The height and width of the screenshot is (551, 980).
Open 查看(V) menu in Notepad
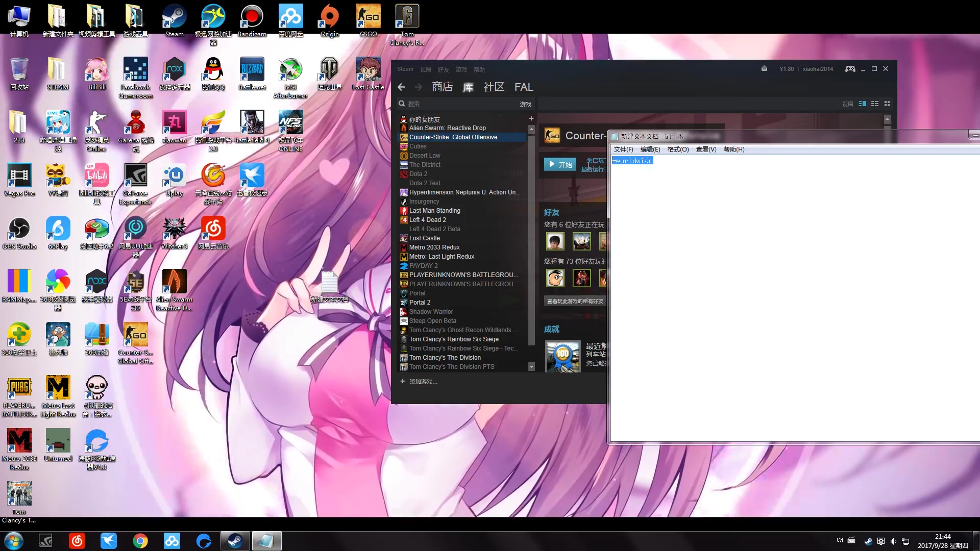(x=706, y=149)
